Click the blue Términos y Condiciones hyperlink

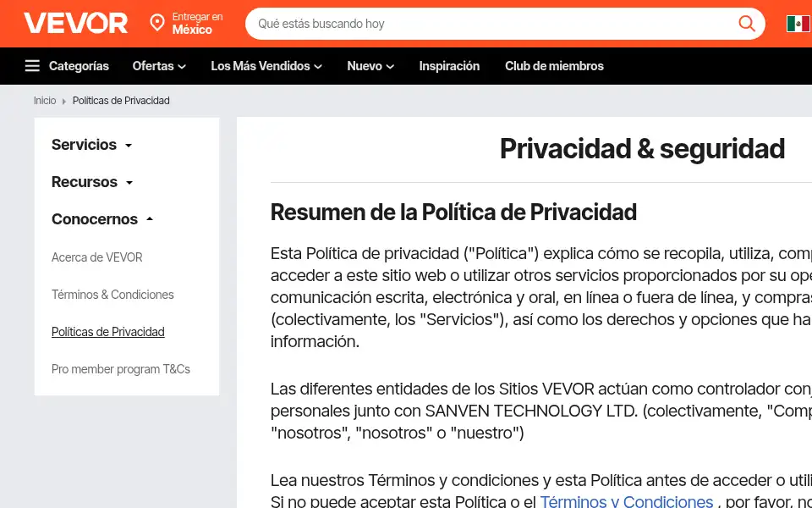click(x=627, y=501)
